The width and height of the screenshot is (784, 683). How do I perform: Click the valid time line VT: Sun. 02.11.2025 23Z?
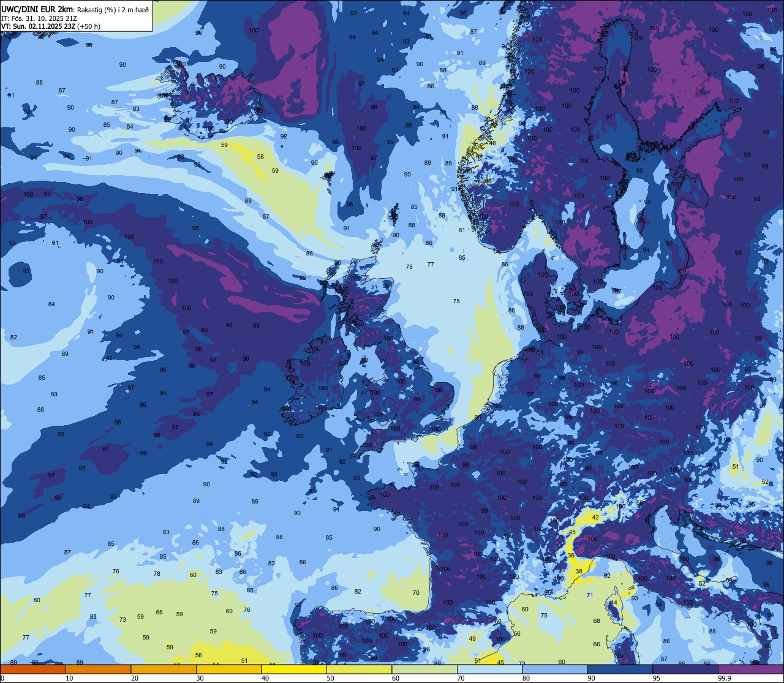(x=38, y=26)
